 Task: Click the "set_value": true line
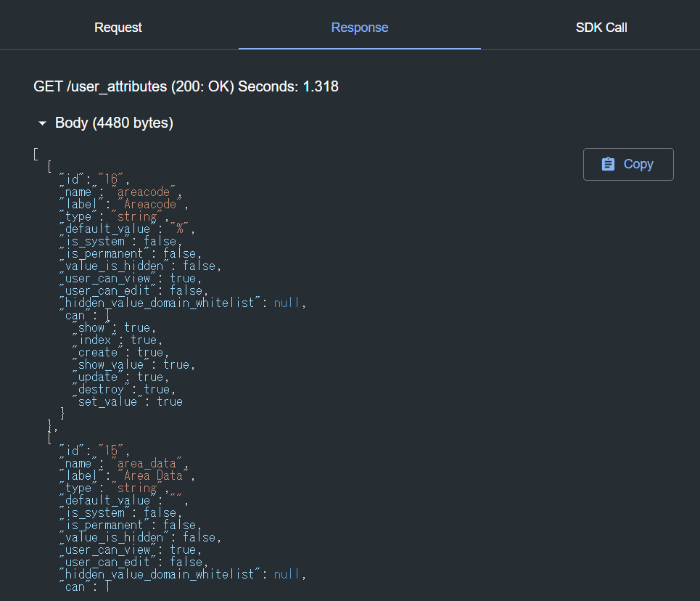pyautogui.click(x=127, y=401)
